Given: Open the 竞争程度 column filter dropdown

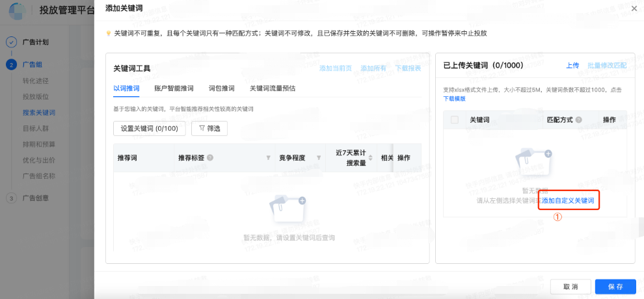Looking at the screenshot, I should tap(319, 158).
